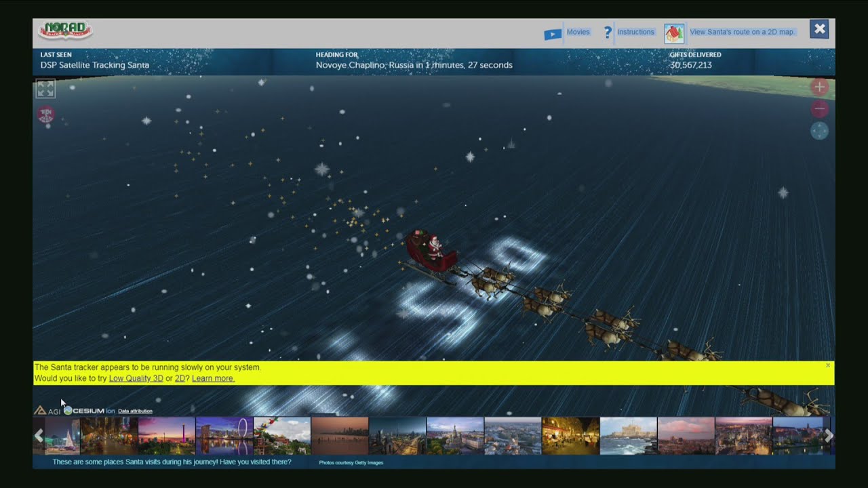Open the Movies video icon
868x488 pixels.
(553, 33)
